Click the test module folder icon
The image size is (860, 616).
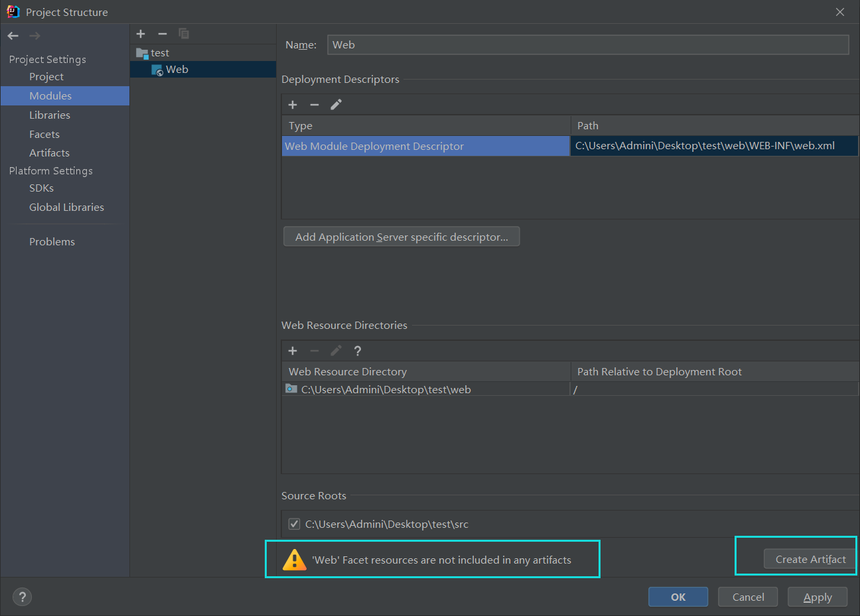coord(142,53)
